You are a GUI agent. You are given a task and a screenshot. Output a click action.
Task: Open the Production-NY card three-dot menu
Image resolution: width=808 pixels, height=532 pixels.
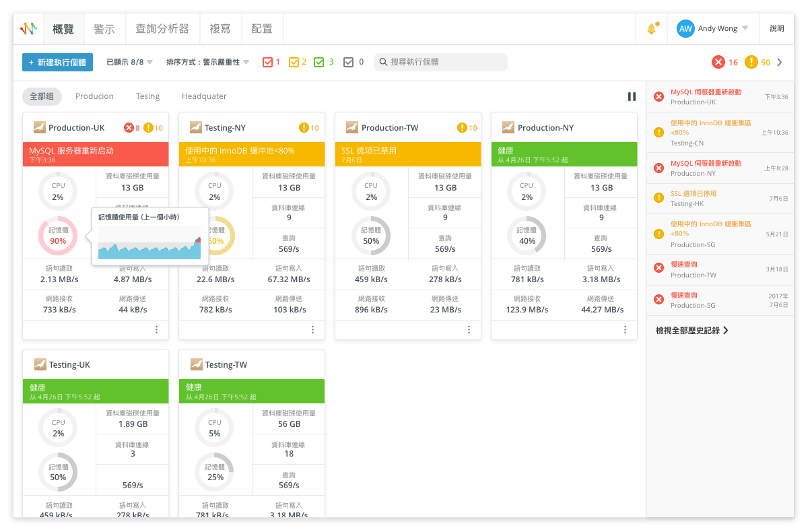625,329
